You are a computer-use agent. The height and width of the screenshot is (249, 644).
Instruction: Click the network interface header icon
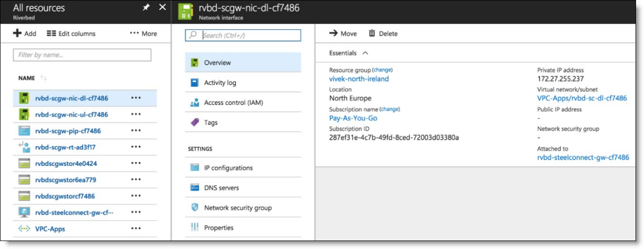185,11
